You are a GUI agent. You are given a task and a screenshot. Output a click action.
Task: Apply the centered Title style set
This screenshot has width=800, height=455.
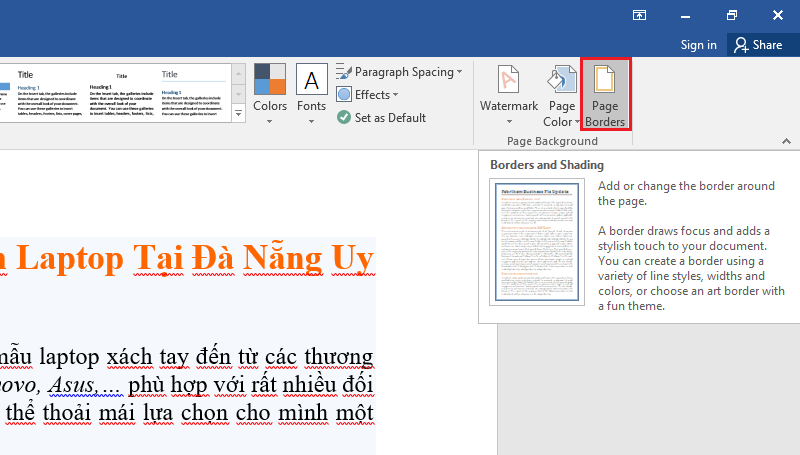[121, 93]
